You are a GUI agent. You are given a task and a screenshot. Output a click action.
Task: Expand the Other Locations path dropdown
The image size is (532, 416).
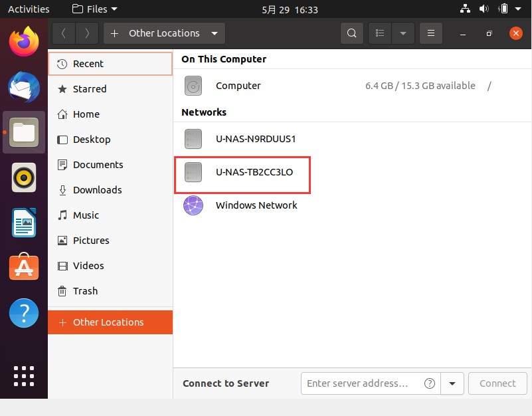(214, 33)
